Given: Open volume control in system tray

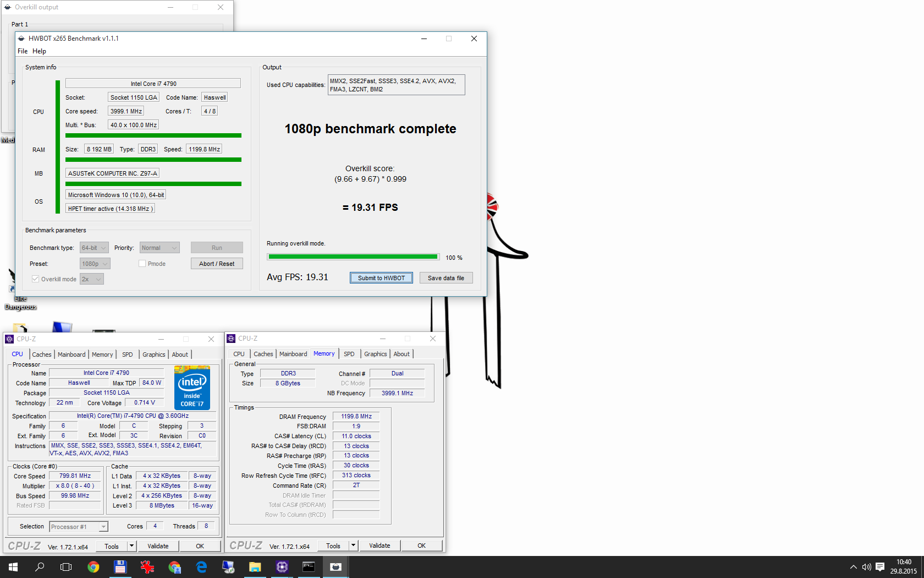Looking at the screenshot, I should 866,567.
